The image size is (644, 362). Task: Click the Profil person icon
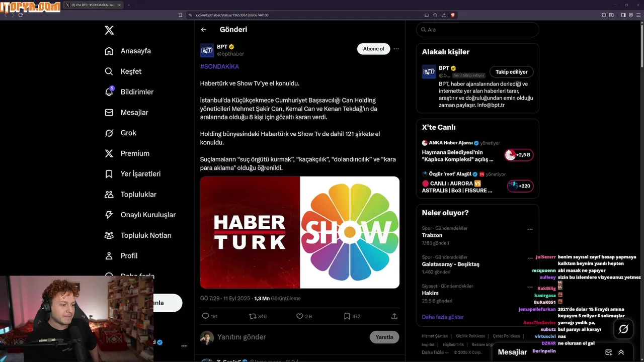[109, 256]
